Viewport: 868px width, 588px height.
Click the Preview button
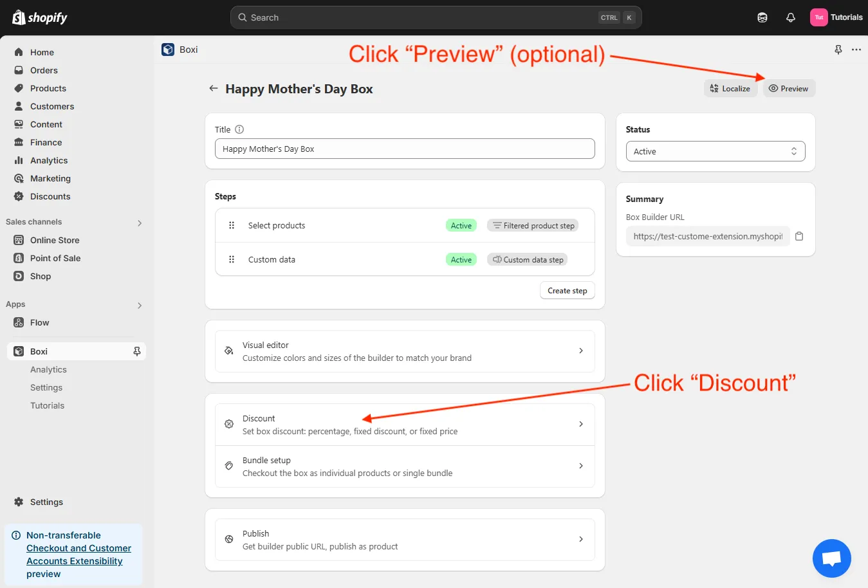coord(789,89)
